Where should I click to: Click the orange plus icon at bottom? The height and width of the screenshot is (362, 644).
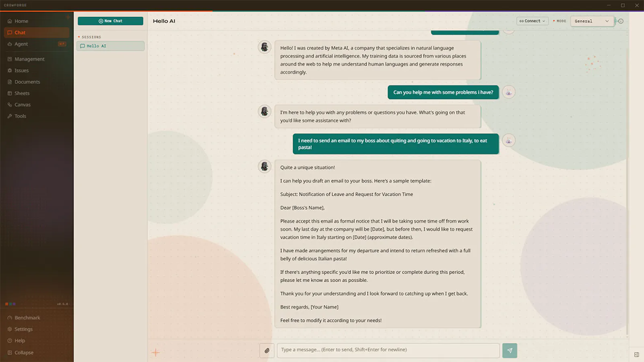[x=155, y=353]
